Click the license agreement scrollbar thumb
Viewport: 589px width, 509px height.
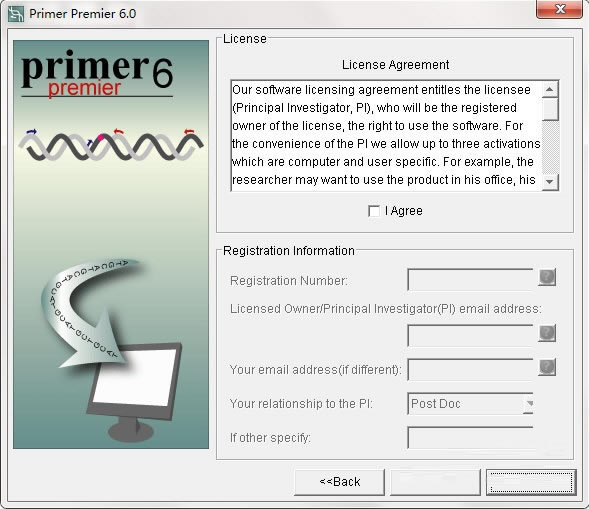[550, 109]
